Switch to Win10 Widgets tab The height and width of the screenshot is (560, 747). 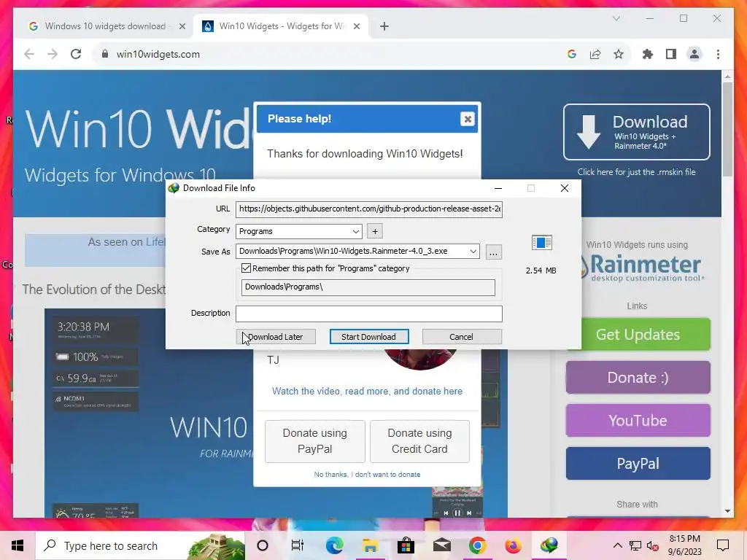tap(280, 26)
